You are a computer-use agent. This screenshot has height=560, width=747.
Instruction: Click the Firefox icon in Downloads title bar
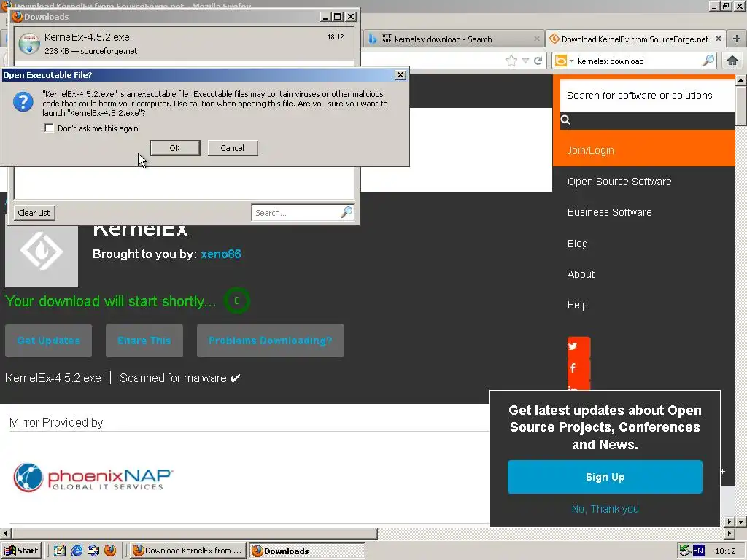click(x=18, y=16)
